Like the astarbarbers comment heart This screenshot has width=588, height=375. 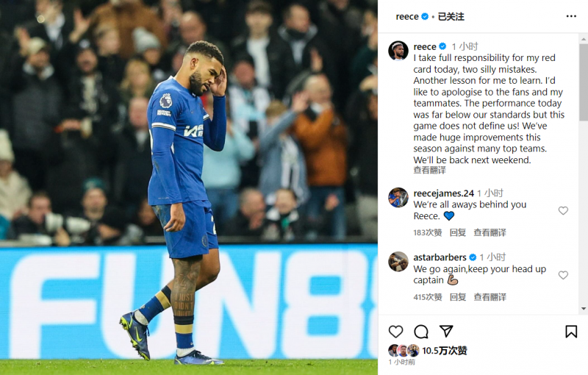(x=563, y=275)
